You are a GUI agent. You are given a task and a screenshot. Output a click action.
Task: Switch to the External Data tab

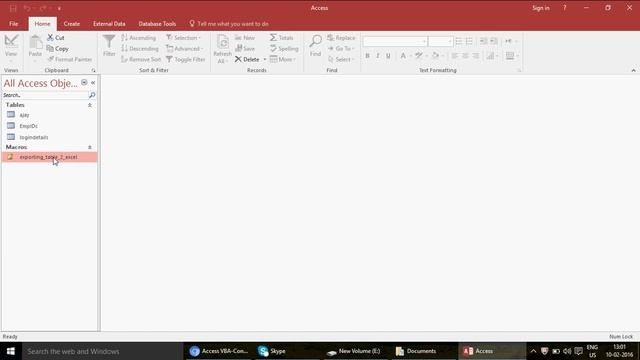(109, 24)
